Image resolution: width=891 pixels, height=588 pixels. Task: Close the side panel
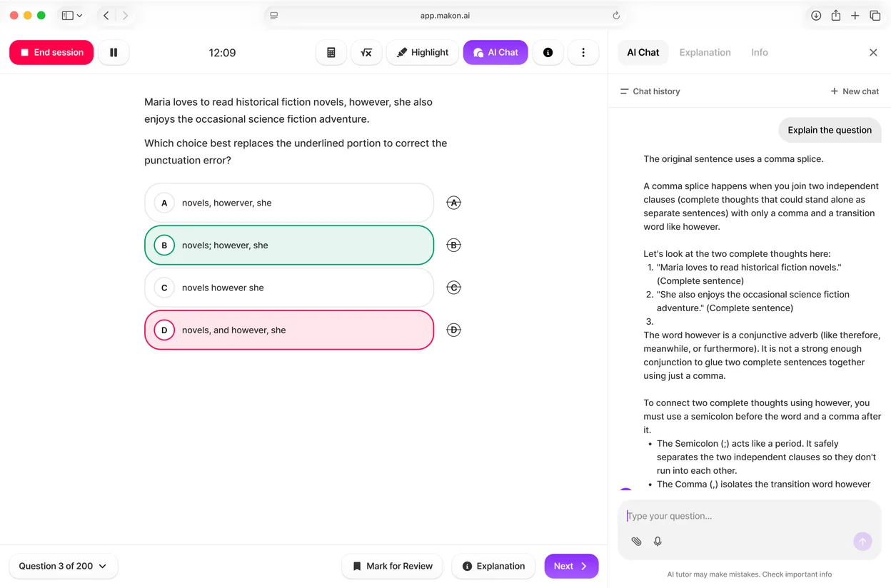coord(873,52)
